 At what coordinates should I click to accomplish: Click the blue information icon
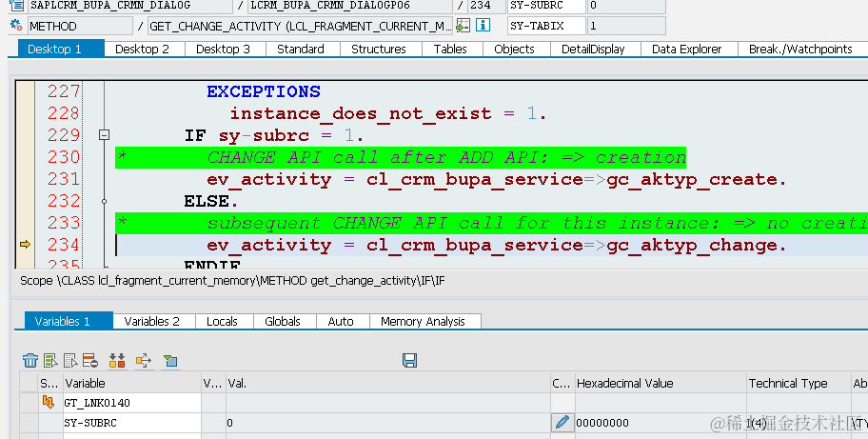click(x=483, y=26)
